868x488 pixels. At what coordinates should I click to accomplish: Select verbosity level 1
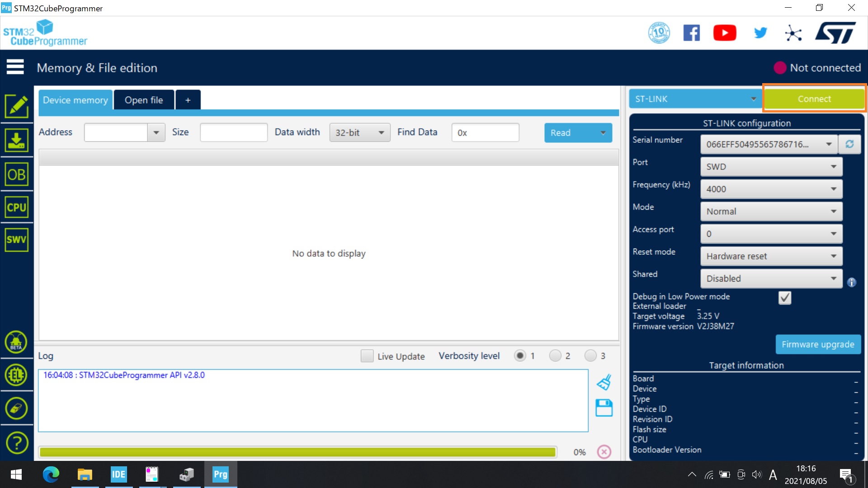tap(520, 356)
